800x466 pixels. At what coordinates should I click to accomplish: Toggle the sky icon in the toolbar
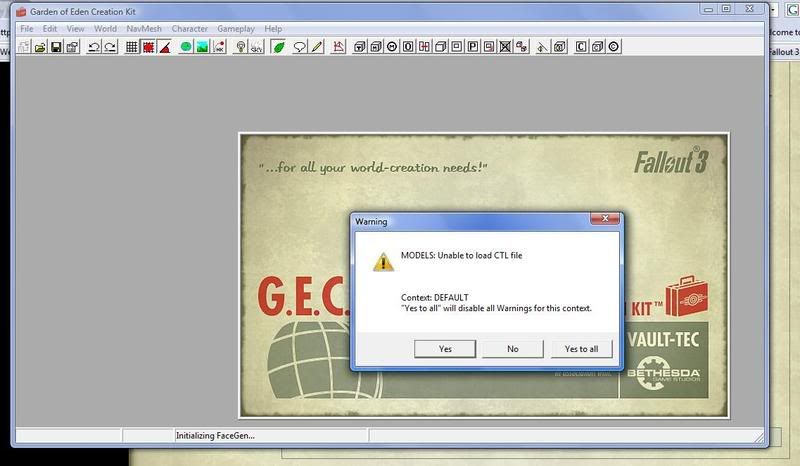tap(257, 47)
